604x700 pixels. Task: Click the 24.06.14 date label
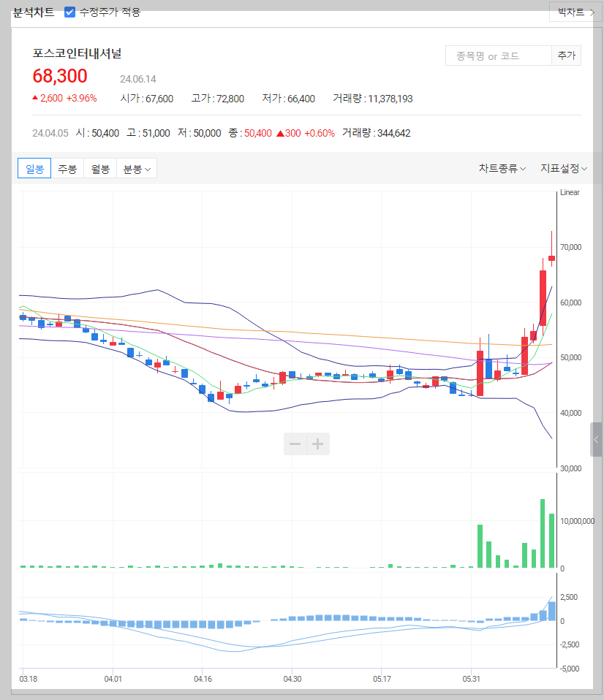click(x=138, y=79)
